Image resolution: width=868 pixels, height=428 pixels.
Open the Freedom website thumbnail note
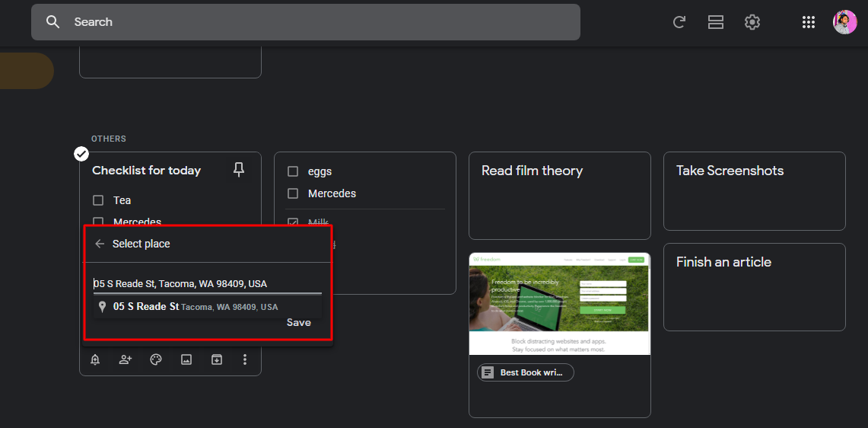point(560,304)
